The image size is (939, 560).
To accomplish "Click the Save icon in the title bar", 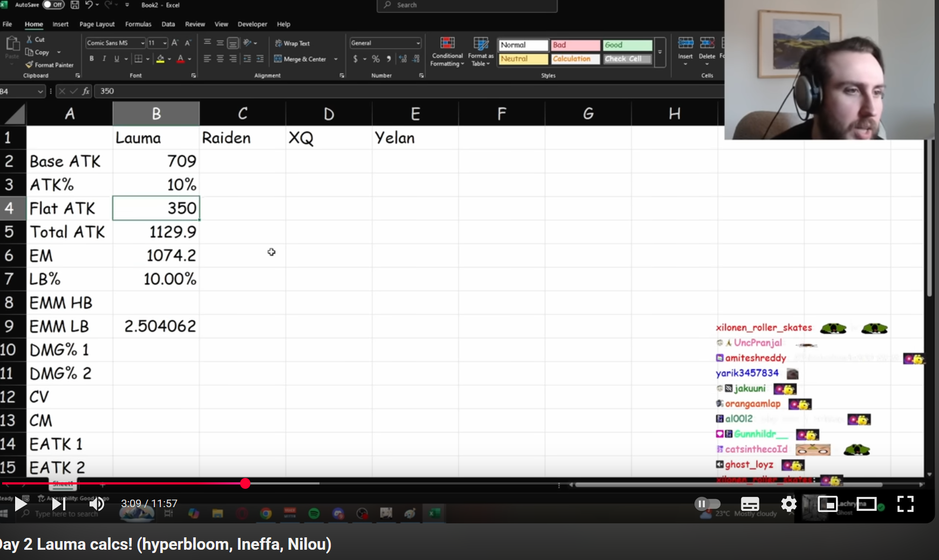I will point(75,5).
